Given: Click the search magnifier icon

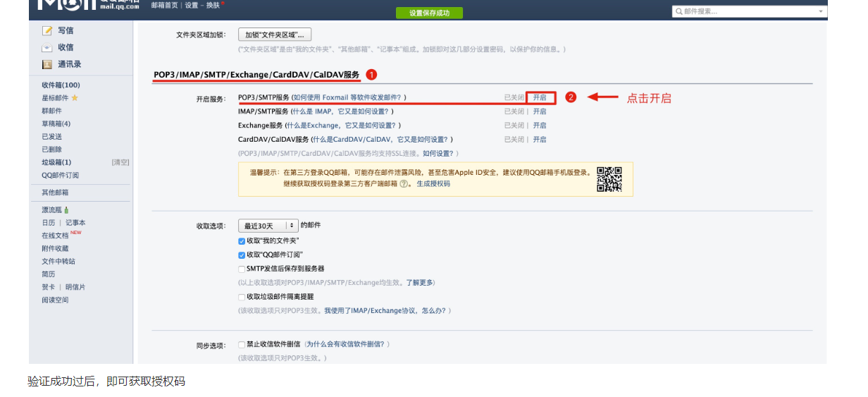Looking at the screenshot, I should 678,11.
